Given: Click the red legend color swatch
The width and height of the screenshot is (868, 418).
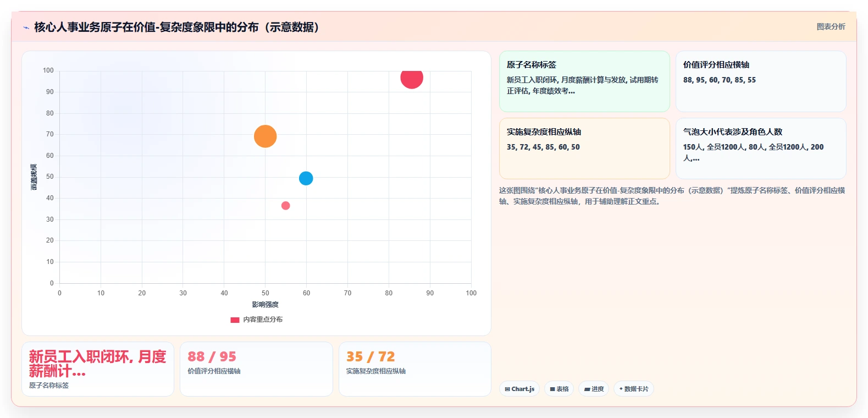Looking at the screenshot, I should click(x=235, y=320).
